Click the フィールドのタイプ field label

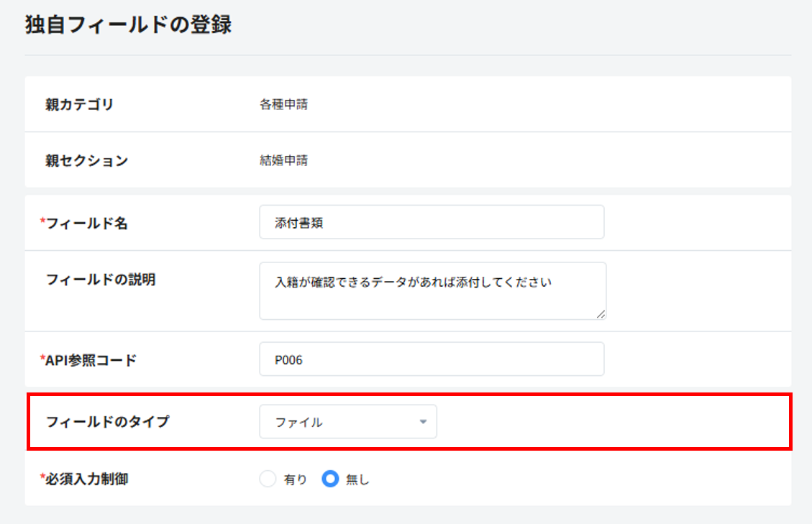coord(107,422)
